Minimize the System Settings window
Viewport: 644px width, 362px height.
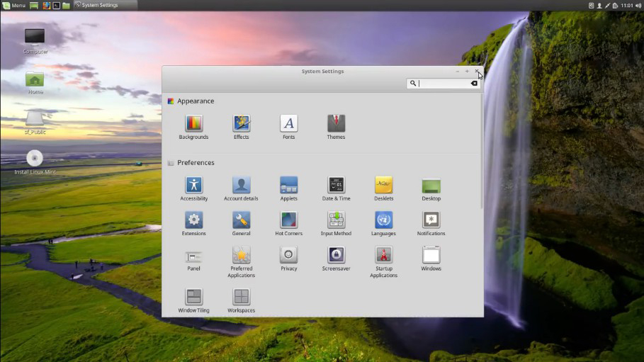click(457, 71)
